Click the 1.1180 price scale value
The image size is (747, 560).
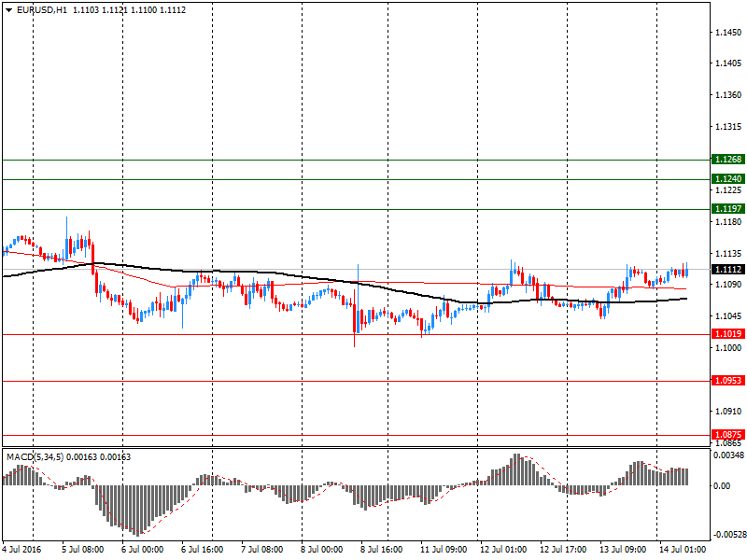[728, 222]
